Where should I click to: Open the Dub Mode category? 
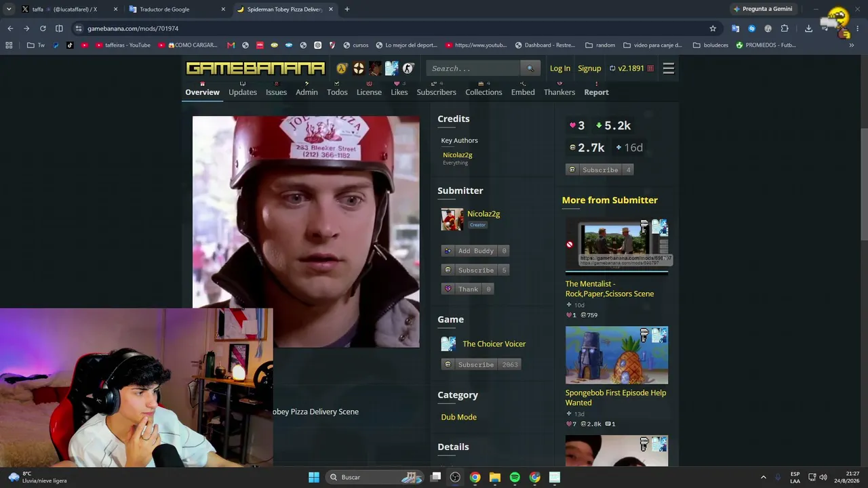459,417
